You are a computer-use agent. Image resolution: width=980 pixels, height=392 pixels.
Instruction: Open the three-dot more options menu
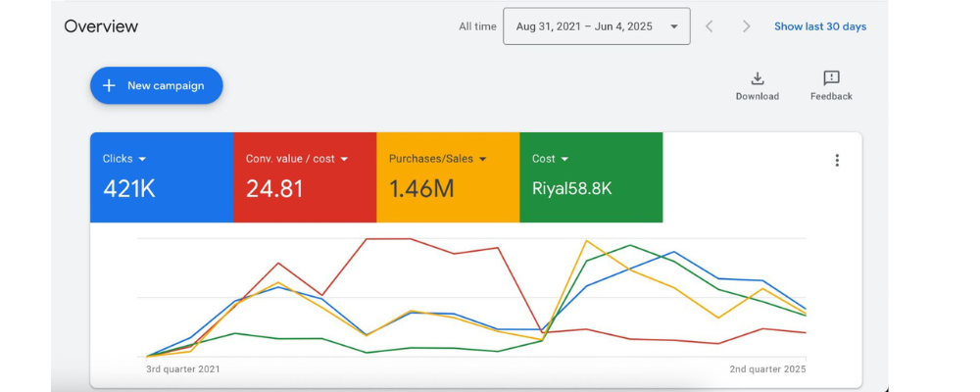coord(836,161)
